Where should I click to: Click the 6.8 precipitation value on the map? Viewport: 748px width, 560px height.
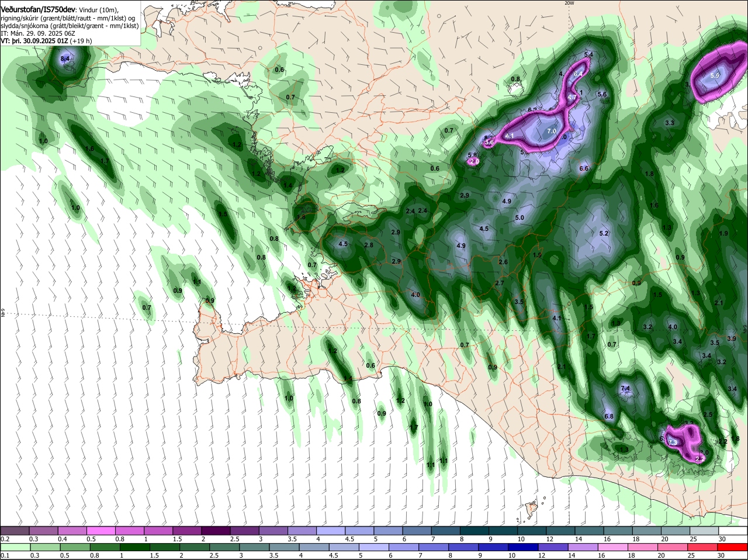609,416
